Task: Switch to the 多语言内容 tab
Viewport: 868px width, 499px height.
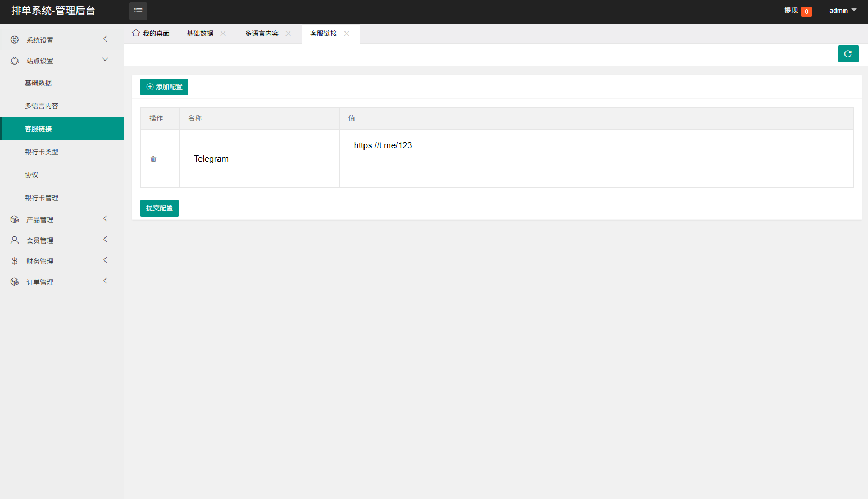Action: pyautogui.click(x=262, y=34)
